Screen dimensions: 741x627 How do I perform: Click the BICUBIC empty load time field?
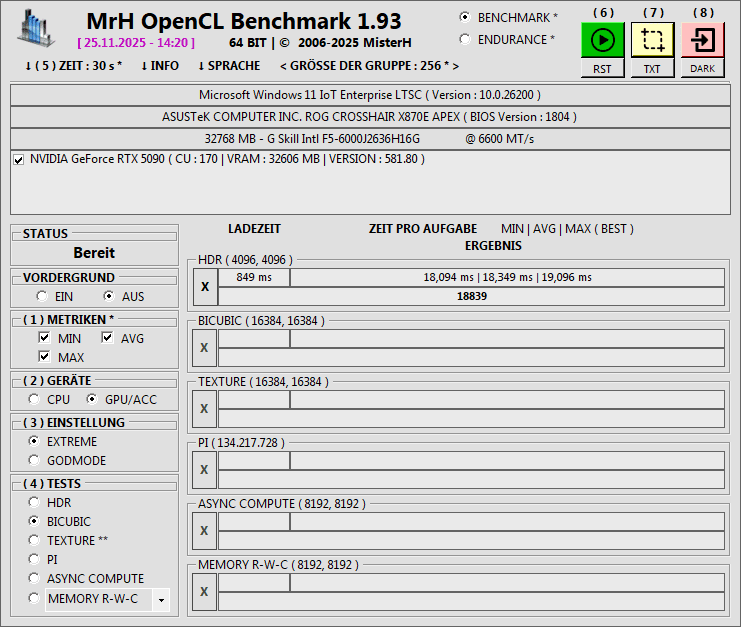254,339
